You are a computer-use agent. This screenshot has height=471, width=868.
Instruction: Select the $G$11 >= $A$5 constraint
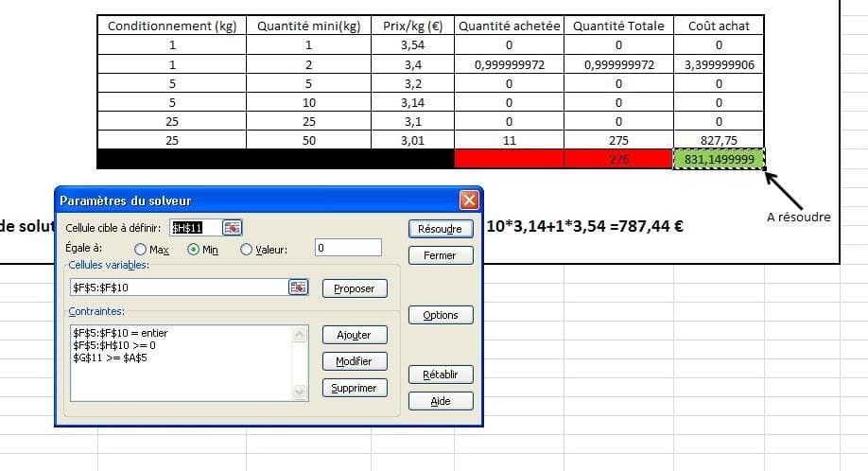[x=110, y=358]
